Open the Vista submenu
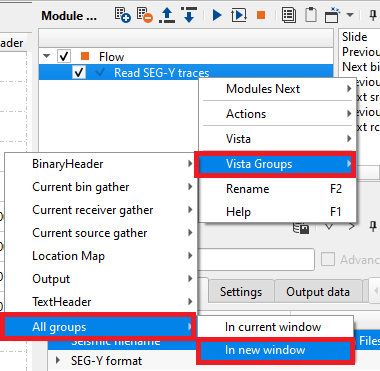The image size is (380, 371). [x=277, y=139]
